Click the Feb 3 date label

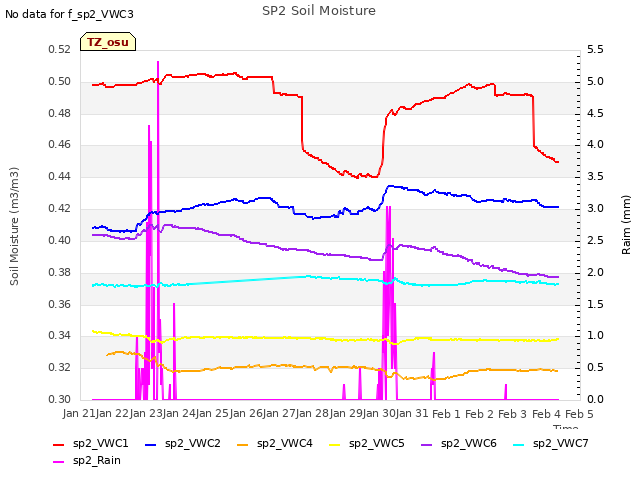513,414
